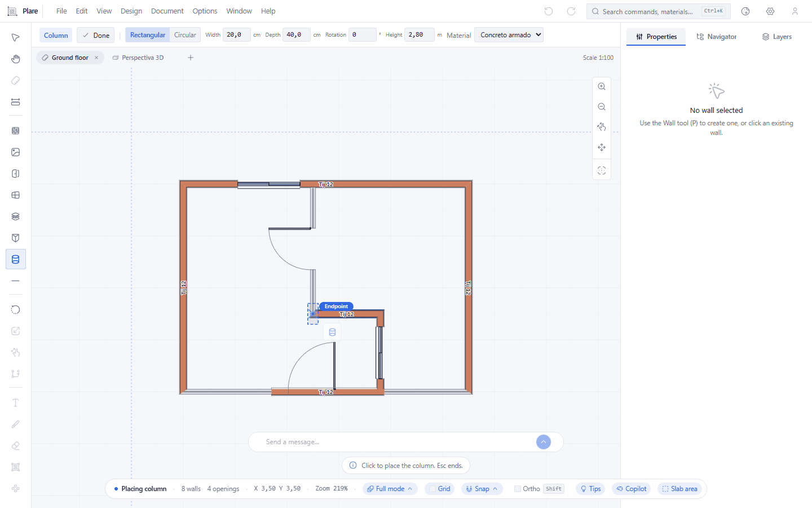
Task: Choose the text tool
Action: click(x=16, y=403)
